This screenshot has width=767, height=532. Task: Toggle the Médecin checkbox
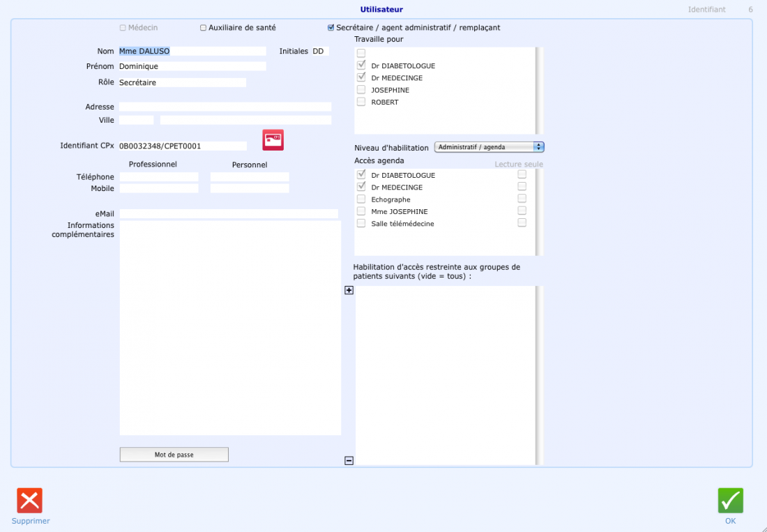[x=123, y=28]
